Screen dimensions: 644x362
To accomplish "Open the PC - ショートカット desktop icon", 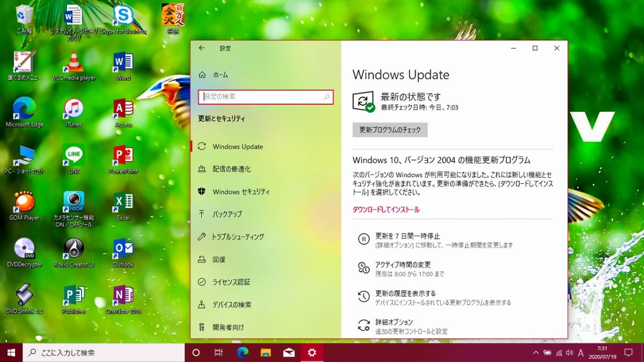I will [24, 159].
